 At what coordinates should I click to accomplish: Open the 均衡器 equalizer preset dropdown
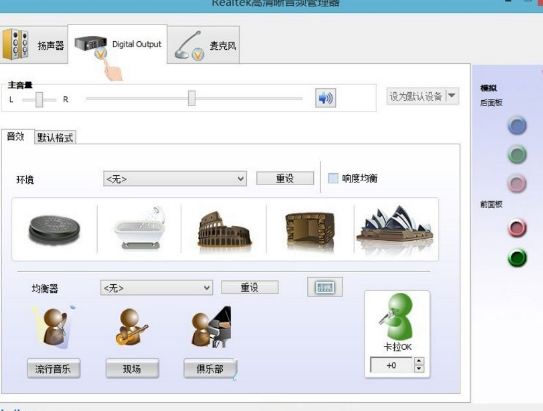[157, 288]
